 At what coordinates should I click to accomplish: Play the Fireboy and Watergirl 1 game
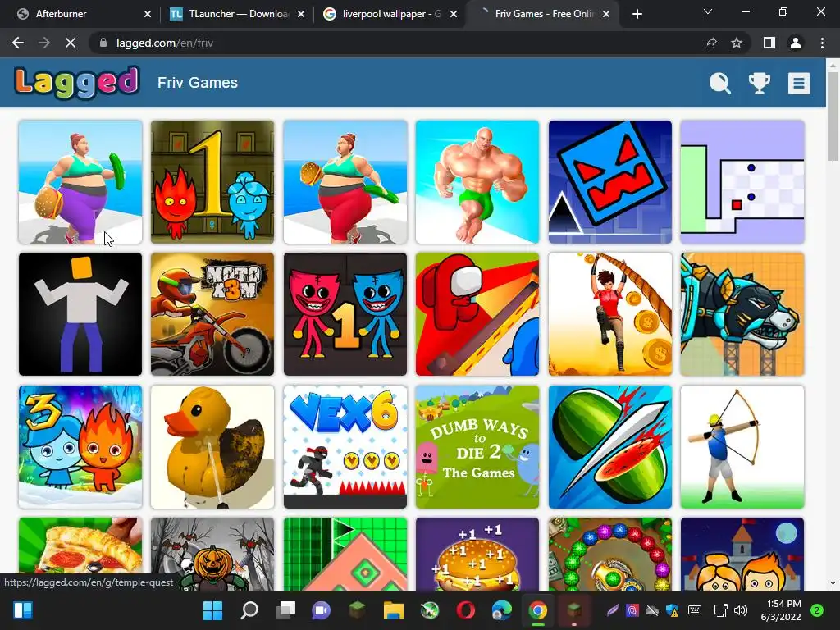pyautogui.click(x=212, y=182)
